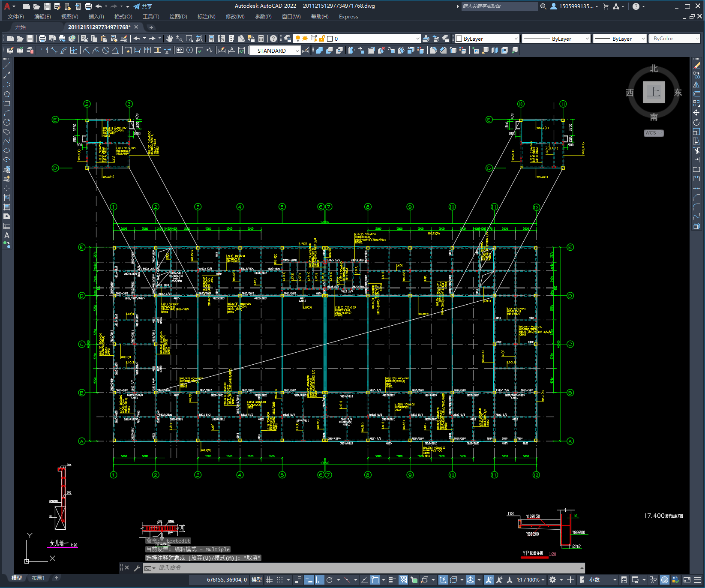Switch to the 开始 tab
This screenshot has width=705, height=588.
pos(20,27)
